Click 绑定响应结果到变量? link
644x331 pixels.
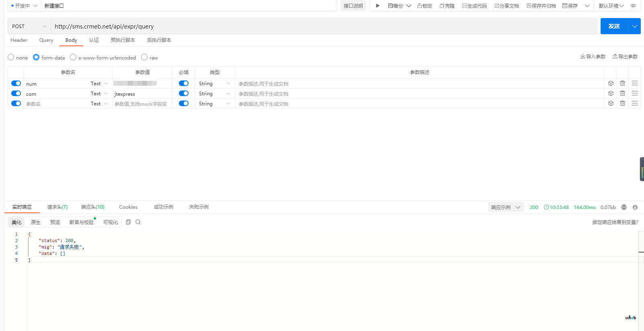coord(615,222)
